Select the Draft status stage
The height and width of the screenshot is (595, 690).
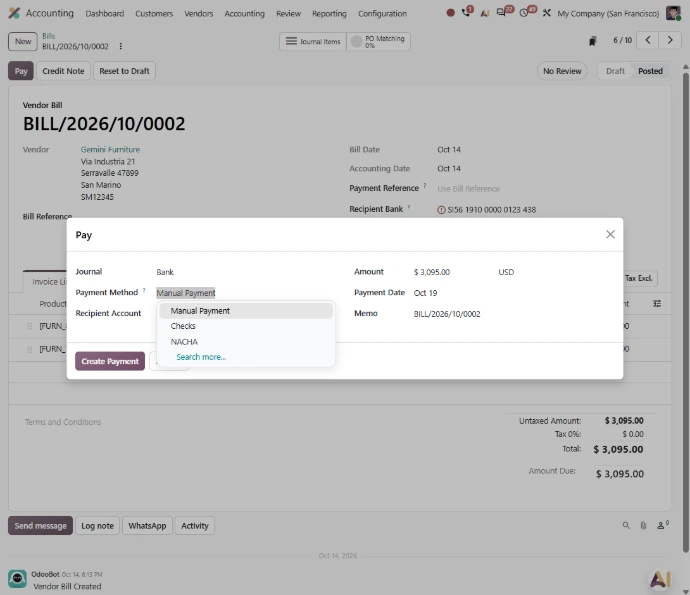tap(615, 71)
